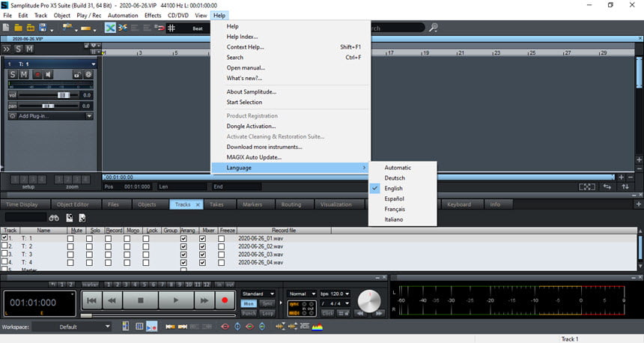This screenshot has width=644, height=343.
Task: Mute track 1 with its M button
Action: click(x=24, y=74)
